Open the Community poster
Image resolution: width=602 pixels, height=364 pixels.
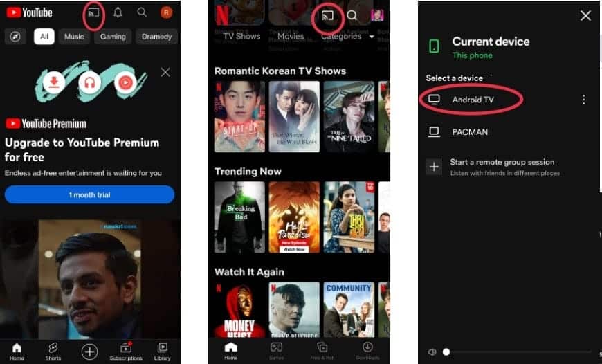(x=349, y=310)
